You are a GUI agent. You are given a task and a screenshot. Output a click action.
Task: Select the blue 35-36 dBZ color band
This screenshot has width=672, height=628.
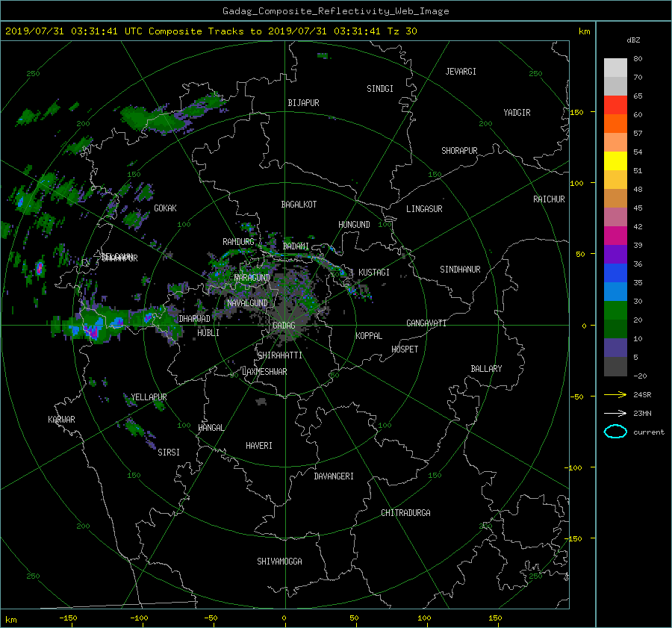[615, 273]
